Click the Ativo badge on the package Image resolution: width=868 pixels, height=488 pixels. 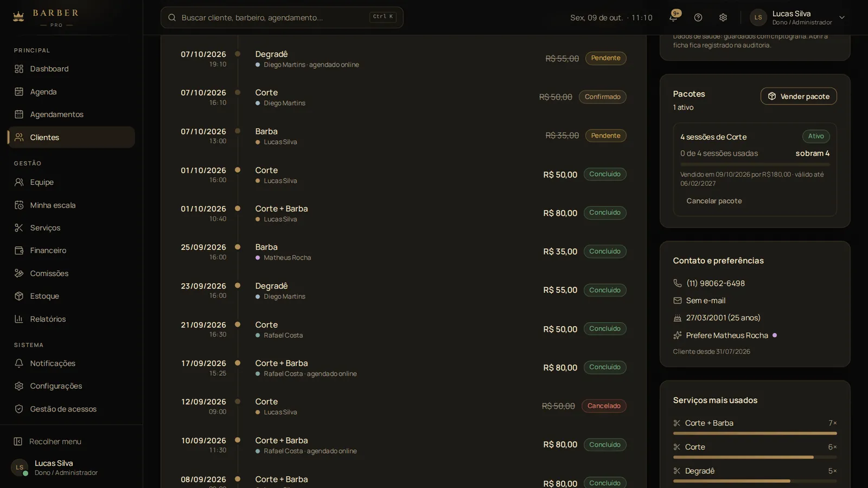coord(816,136)
